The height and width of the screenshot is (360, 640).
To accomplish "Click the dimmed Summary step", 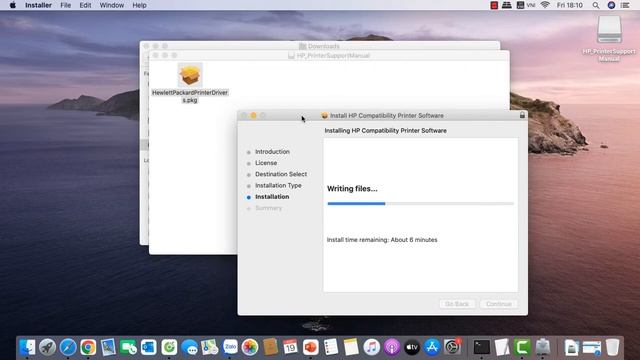I will point(269,208).
